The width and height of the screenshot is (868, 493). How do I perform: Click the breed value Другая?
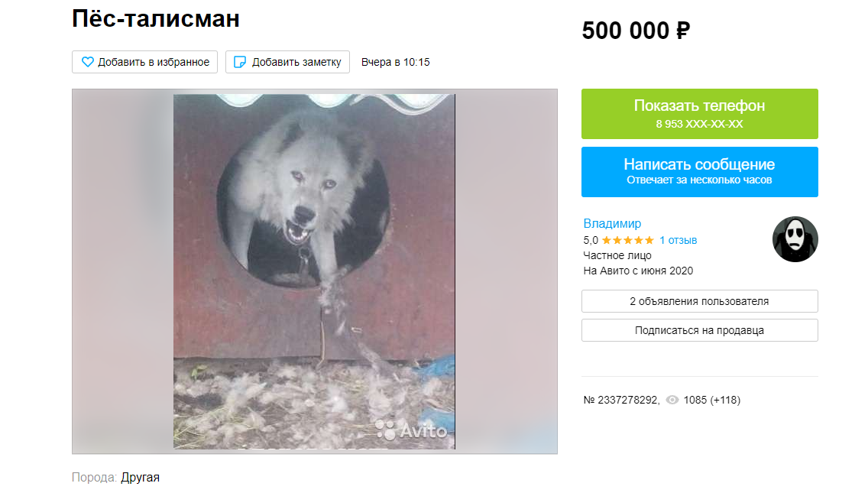[x=140, y=478]
